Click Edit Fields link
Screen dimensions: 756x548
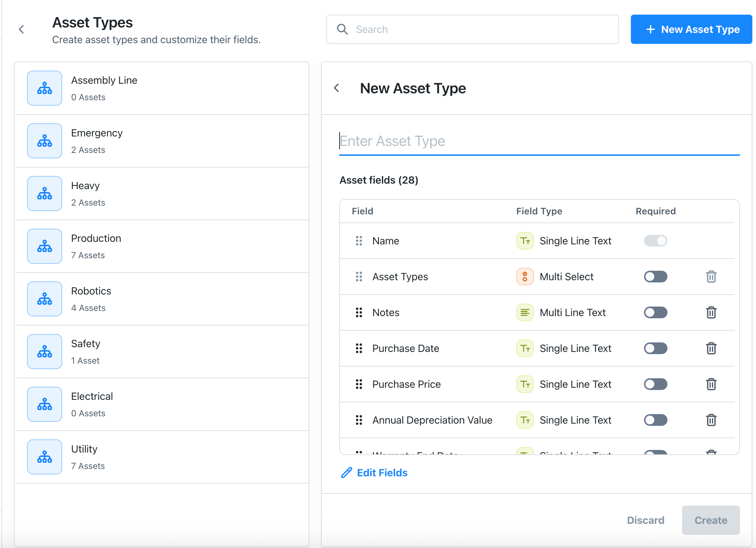374,473
